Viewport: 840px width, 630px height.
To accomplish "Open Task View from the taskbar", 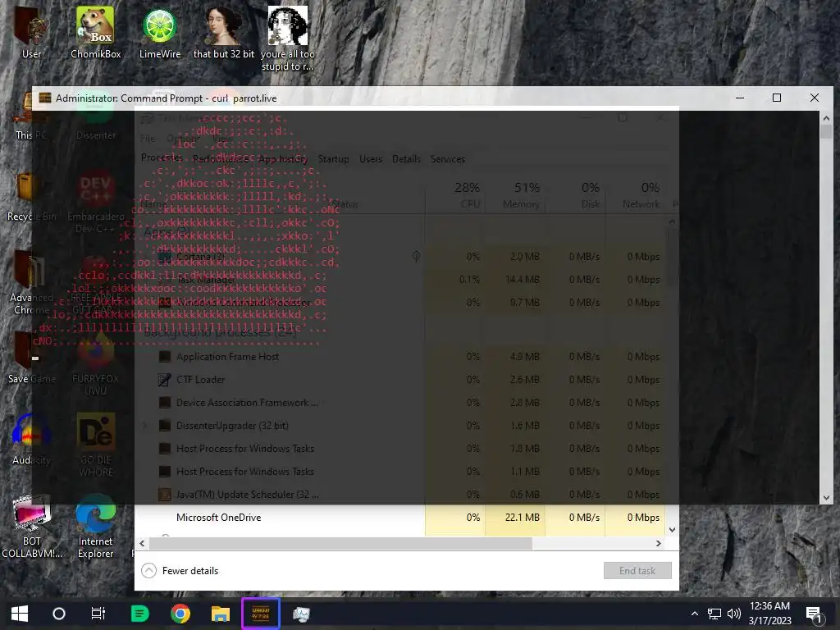I will coord(98,614).
